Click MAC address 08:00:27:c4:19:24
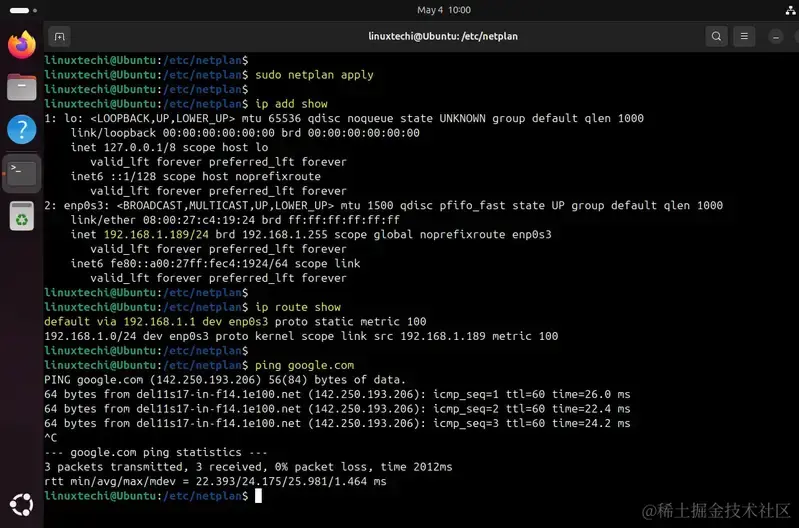799x528 pixels. tap(199, 220)
